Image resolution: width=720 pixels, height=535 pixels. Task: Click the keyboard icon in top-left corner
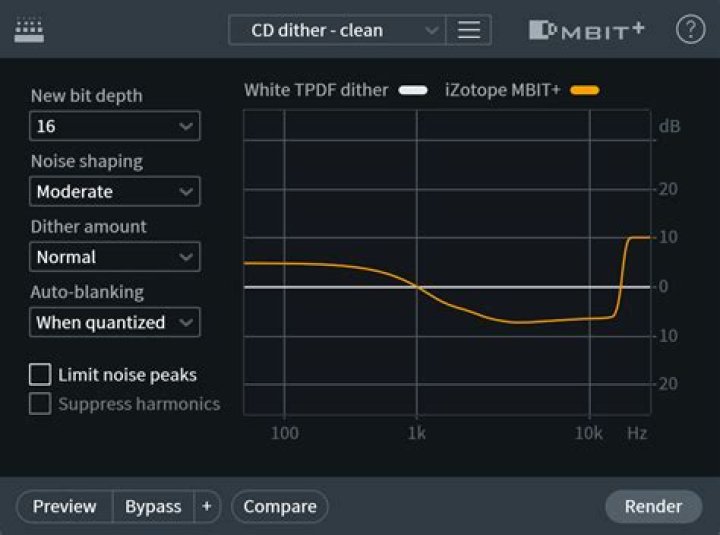coord(30,30)
